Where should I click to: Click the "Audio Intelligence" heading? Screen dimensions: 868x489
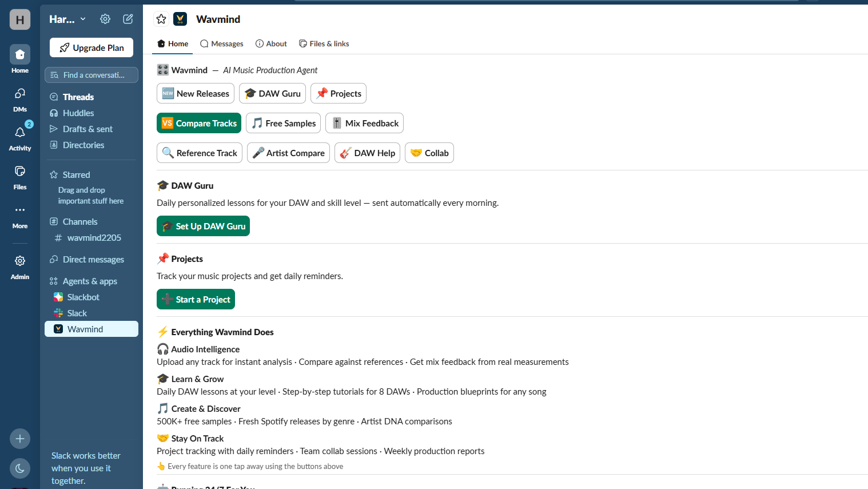[x=205, y=349]
